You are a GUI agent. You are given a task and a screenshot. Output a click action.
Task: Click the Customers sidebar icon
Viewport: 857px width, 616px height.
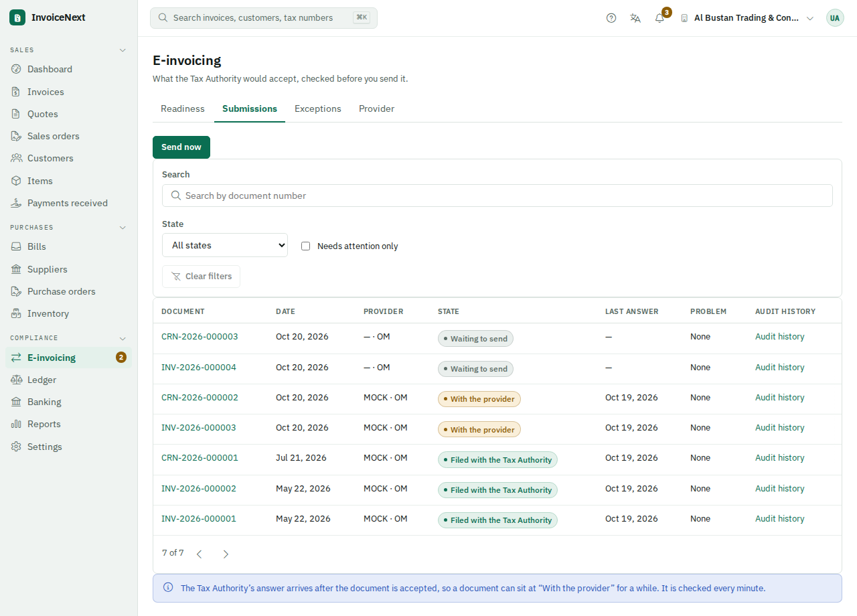pyautogui.click(x=16, y=158)
